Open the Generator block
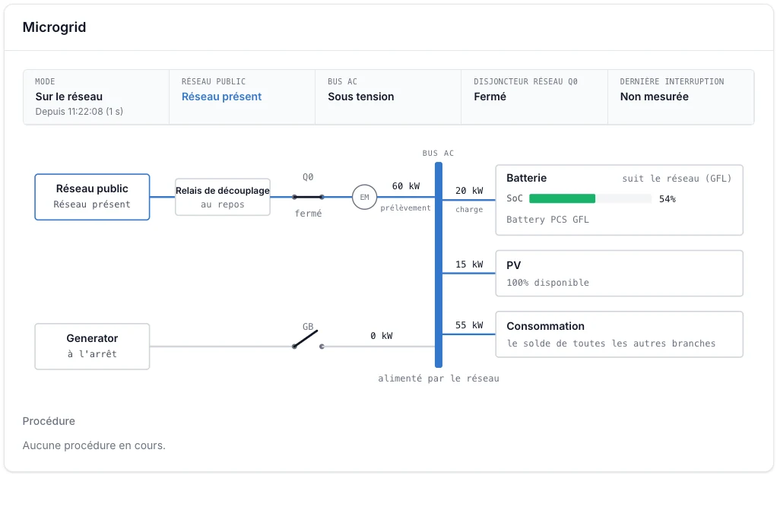Image resolution: width=777 pixels, height=532 pixels. [92, 347]
